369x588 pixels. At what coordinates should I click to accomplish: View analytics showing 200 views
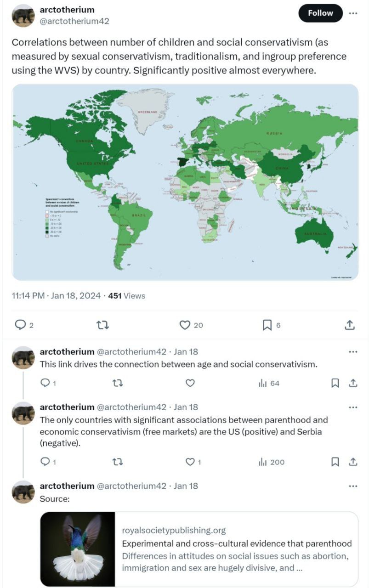coord(272,462)
